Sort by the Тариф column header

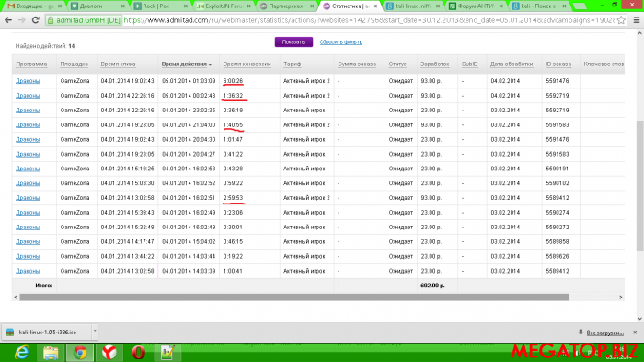click(x=292, y=64)
